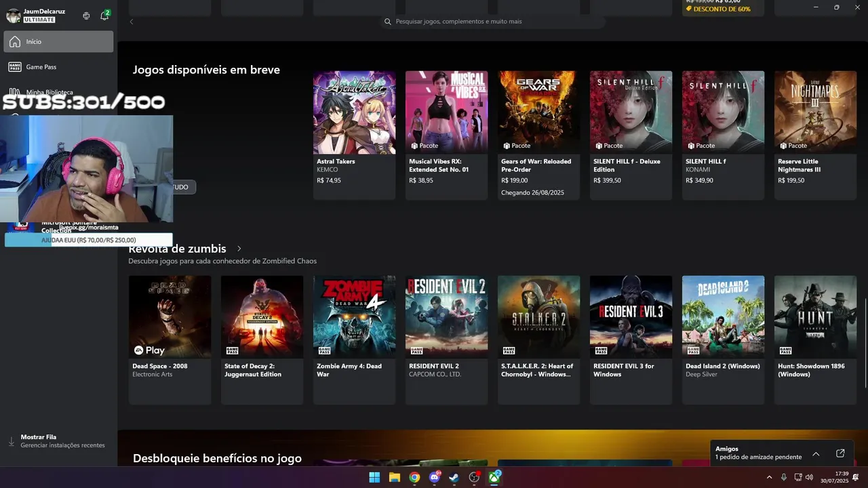Click the Pacote badge on Gears of War
The image size is (868, 488).
pos(517,146)
